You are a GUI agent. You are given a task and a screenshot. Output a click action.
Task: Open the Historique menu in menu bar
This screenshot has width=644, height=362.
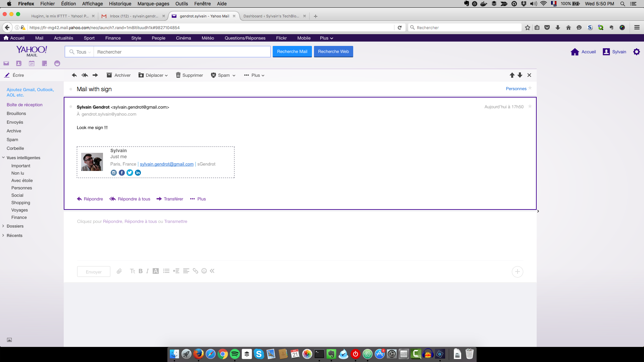point(120,4)
